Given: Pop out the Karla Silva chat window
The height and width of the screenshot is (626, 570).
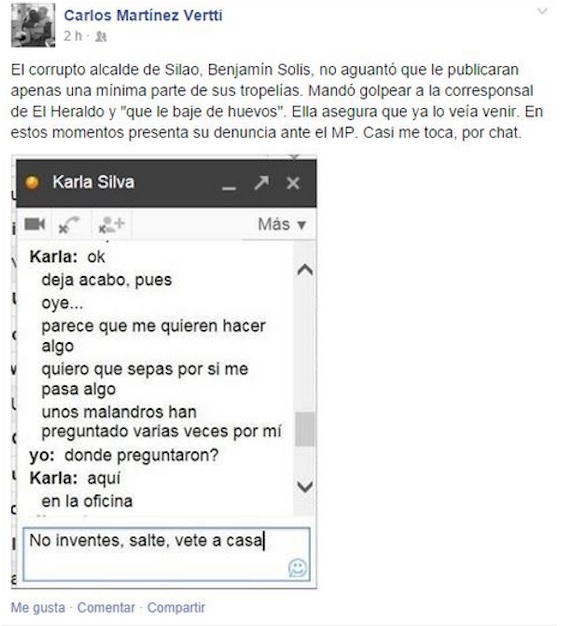Looking at the screenshot, I should point(261,183).
